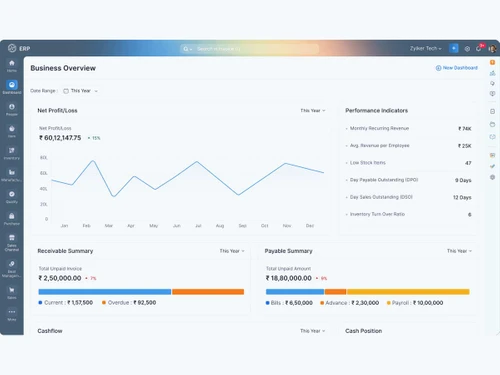The width and height of the screenshot is (500, 375).
Task: Click Day Sales Outstanding (DSO) row
Action: point(408,197)
